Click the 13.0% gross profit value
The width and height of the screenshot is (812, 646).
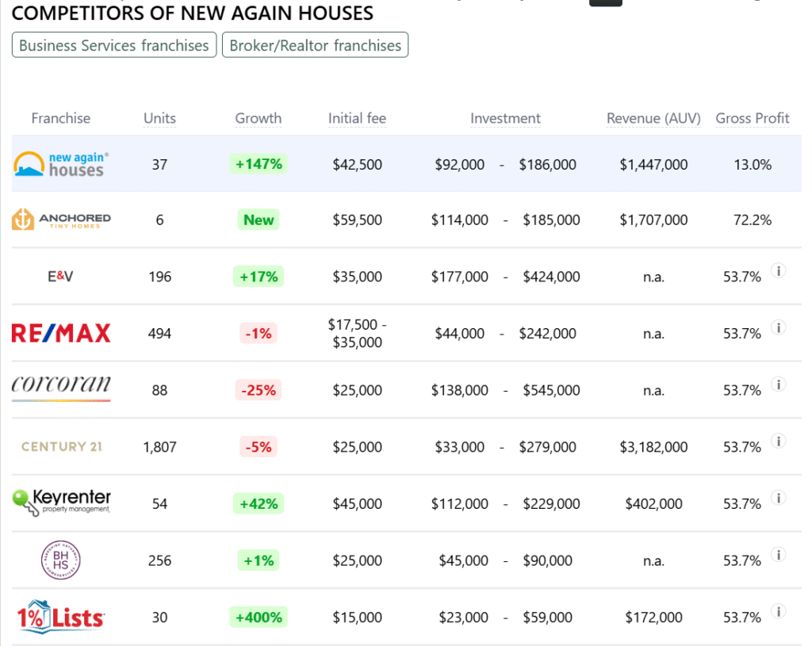click(753, 165)
